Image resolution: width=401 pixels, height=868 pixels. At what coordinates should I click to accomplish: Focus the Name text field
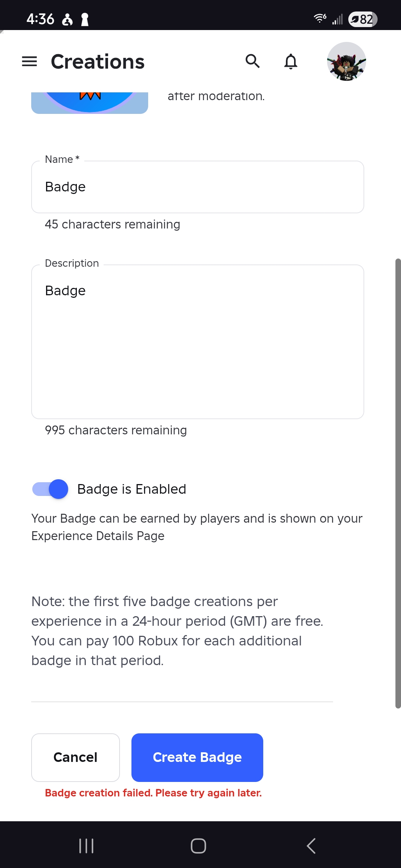(x=198, y=187)
